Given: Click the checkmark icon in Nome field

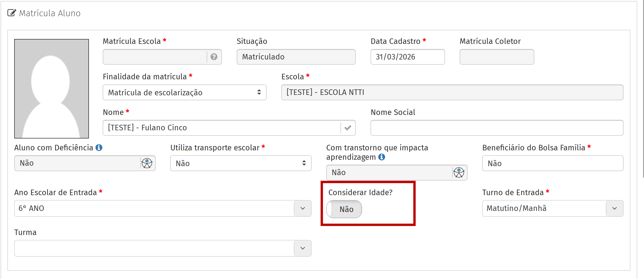Looking at the screenshot, I should (348, 128).
